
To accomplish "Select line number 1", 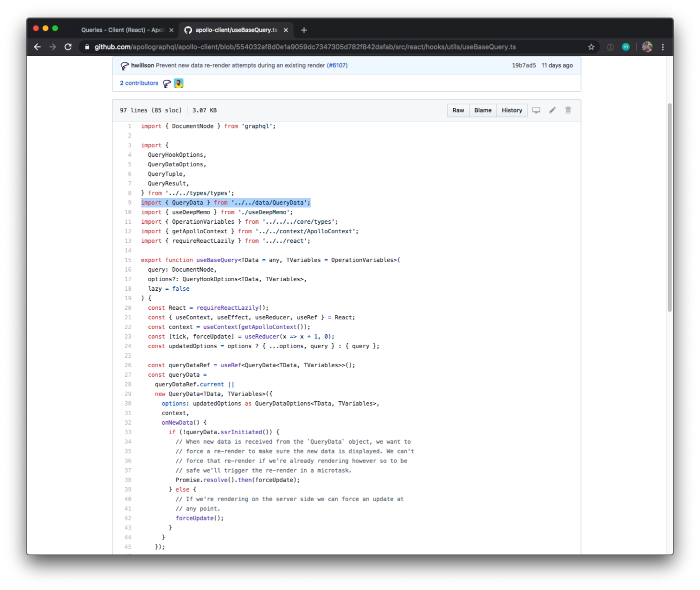I will coord(129,126).
